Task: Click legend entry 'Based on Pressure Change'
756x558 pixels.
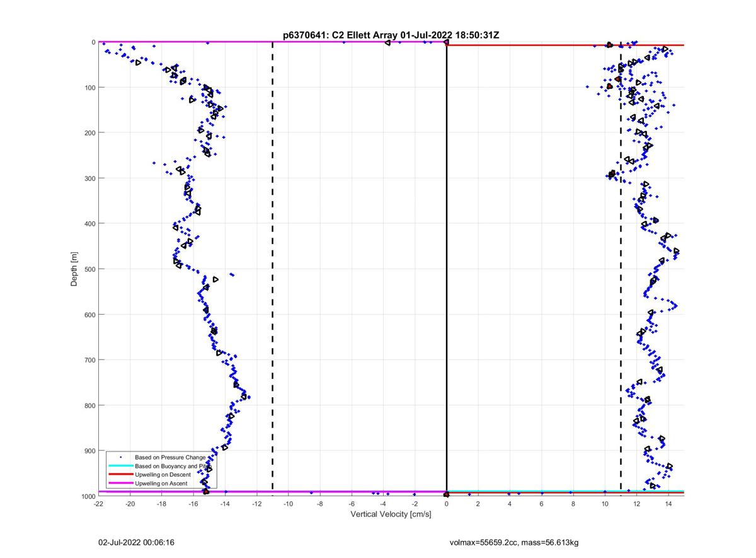Action: coord(170,457)
